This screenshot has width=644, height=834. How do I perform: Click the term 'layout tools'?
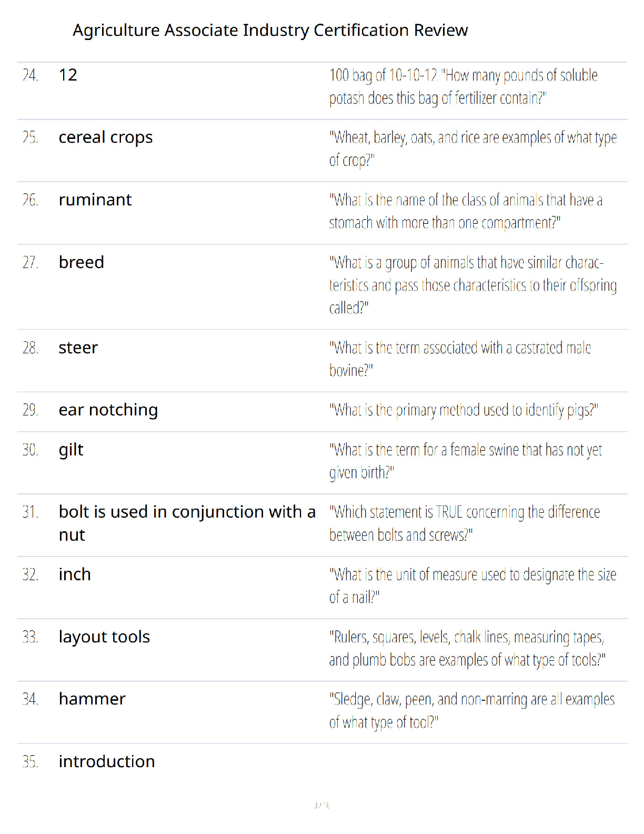(x=105, y=637)
